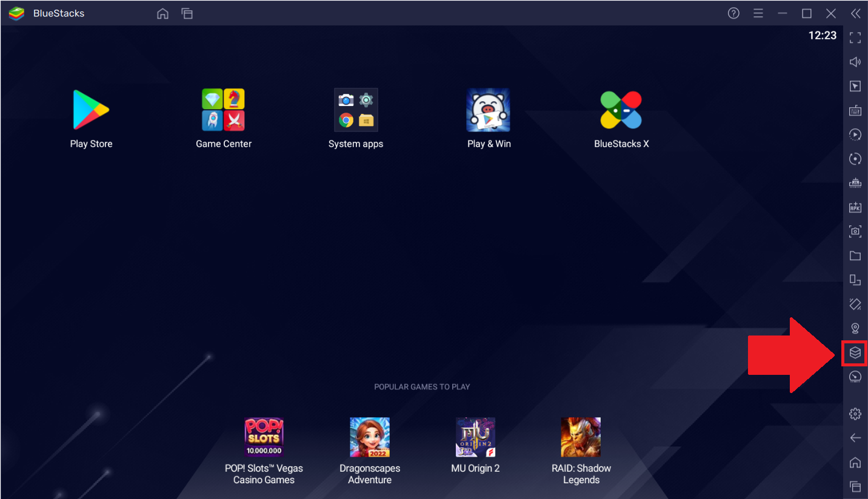Maximize the BlueStacks window
This screenshot has height=499, width=868.
click(807, 13)
